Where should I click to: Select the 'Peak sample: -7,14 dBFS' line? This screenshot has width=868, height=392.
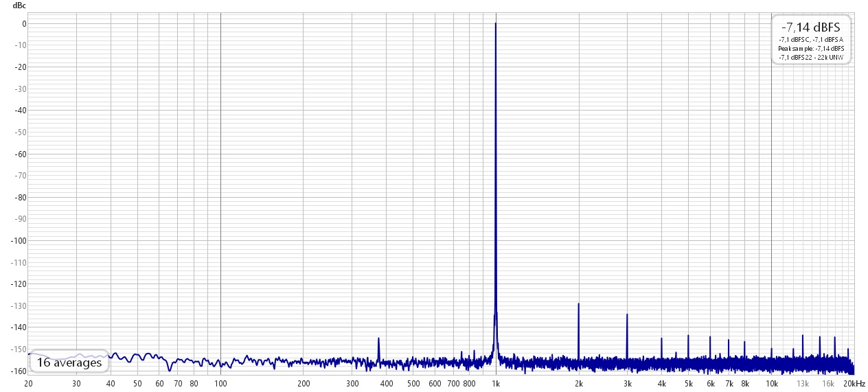[811, 49]
